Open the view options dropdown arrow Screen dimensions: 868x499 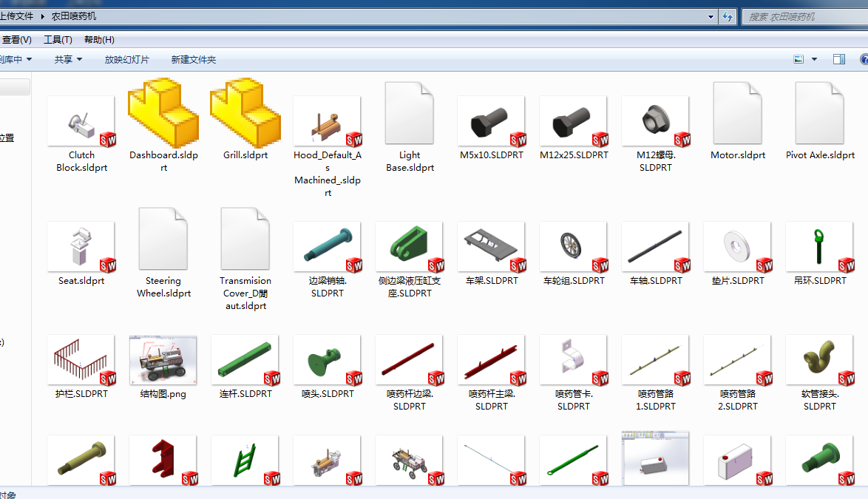814,59
